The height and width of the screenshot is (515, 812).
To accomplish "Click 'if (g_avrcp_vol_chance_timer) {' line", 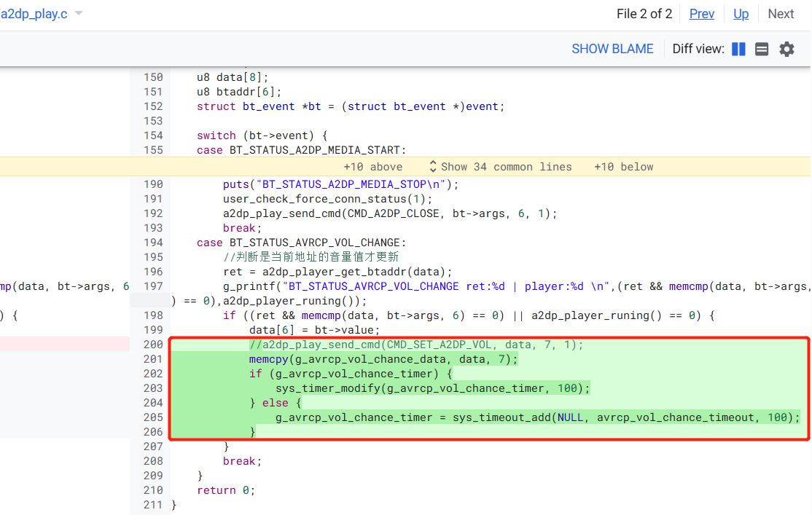I will pos(351,374).
